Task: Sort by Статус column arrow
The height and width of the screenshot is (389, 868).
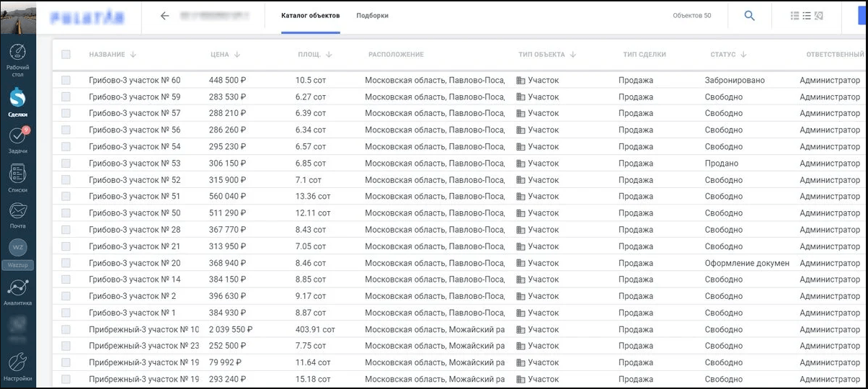Action: 743,55
